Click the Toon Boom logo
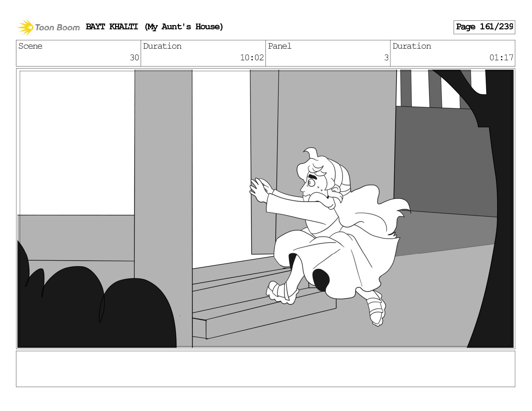This screenshot has width=532, height=411. point(48,27)
